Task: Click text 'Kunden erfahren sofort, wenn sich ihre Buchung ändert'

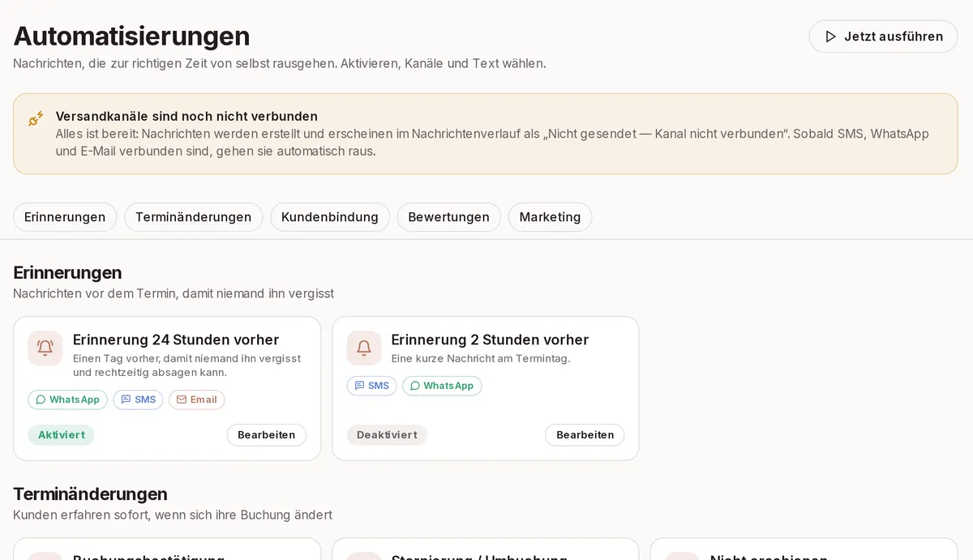Action: pyautogui.click(x=173, y=515)
